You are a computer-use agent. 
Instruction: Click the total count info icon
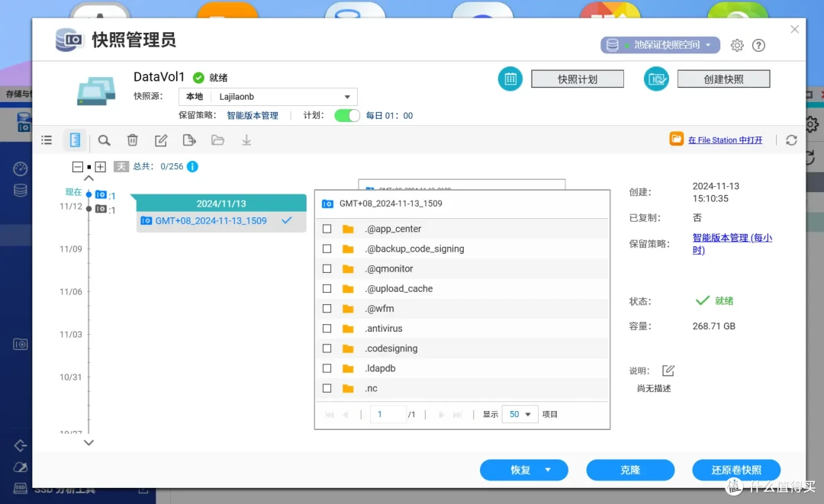[x=192, y=166]
